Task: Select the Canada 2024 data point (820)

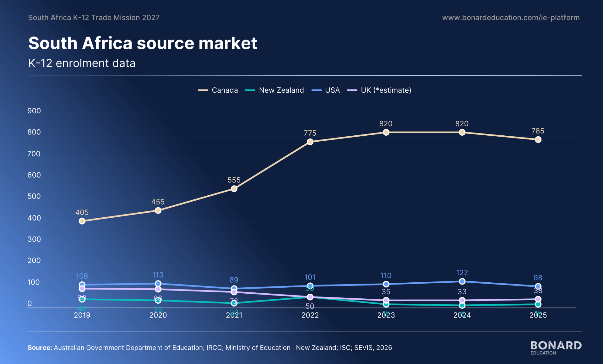Action: (462, 132)
